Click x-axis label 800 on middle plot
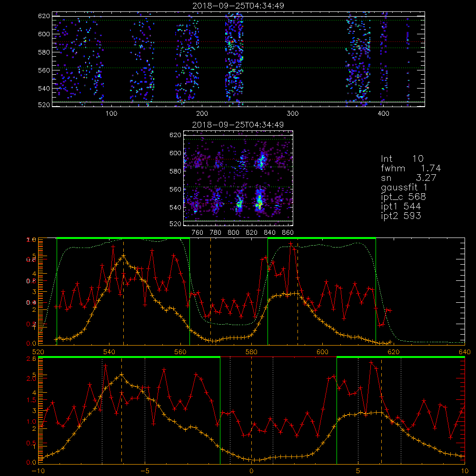The width and height of the screenshot is (476, 476). pos(233,233)
